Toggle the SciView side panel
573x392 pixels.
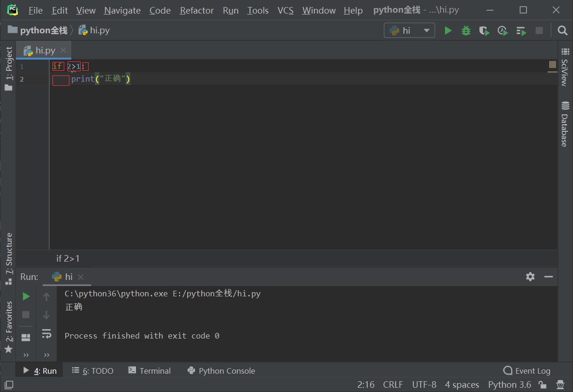pos(565,67)
